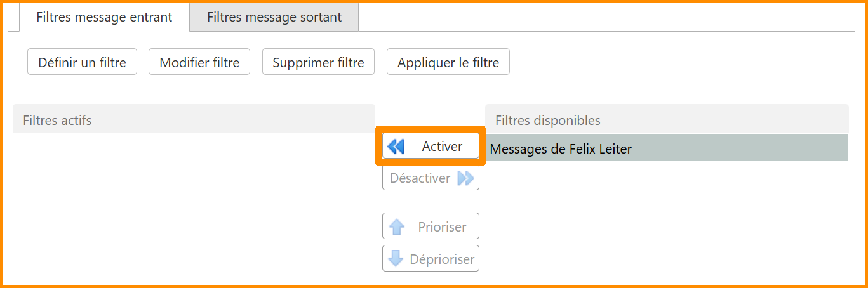Click the double-right arrow Désactiver icon
The height and width of the screenshot is (288, 868).
point(466,178)
